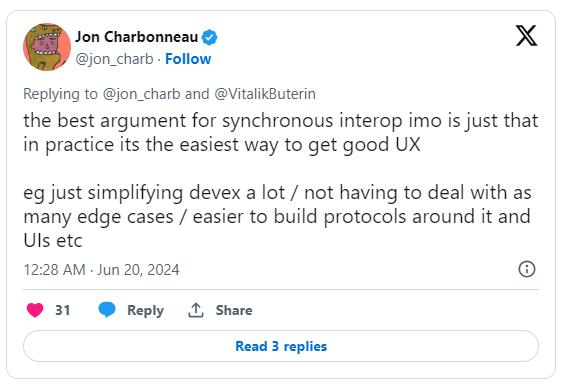Follow the tweet's author
This screenshot has height=388, width=562.
click(x=188, y=59)
